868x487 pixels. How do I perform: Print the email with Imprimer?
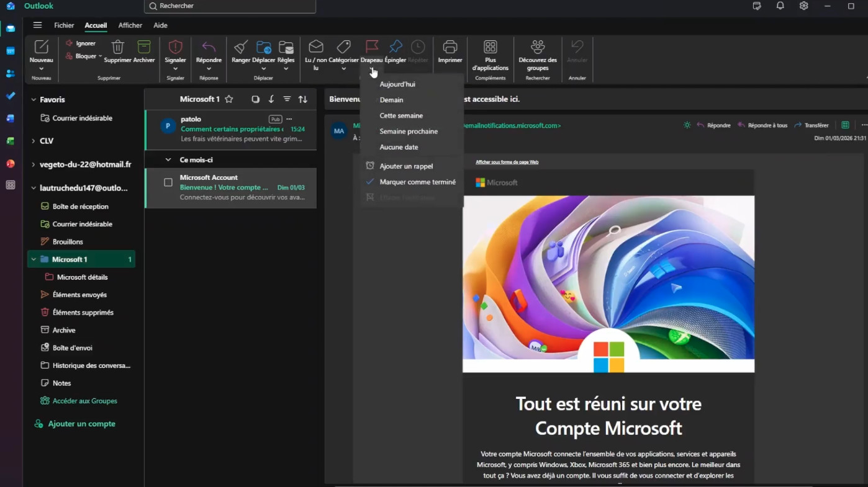450,51
